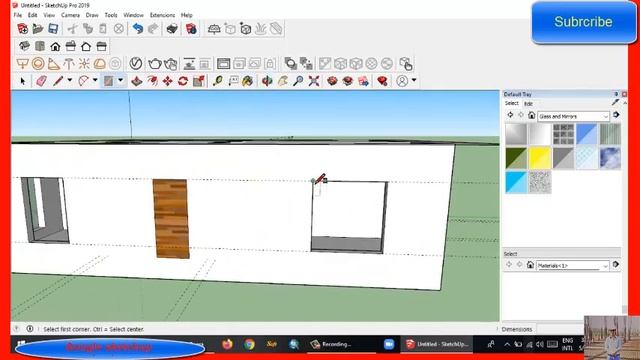Select the Zoom Extents tool
The image size is (640, 360).
click(313, 81)
